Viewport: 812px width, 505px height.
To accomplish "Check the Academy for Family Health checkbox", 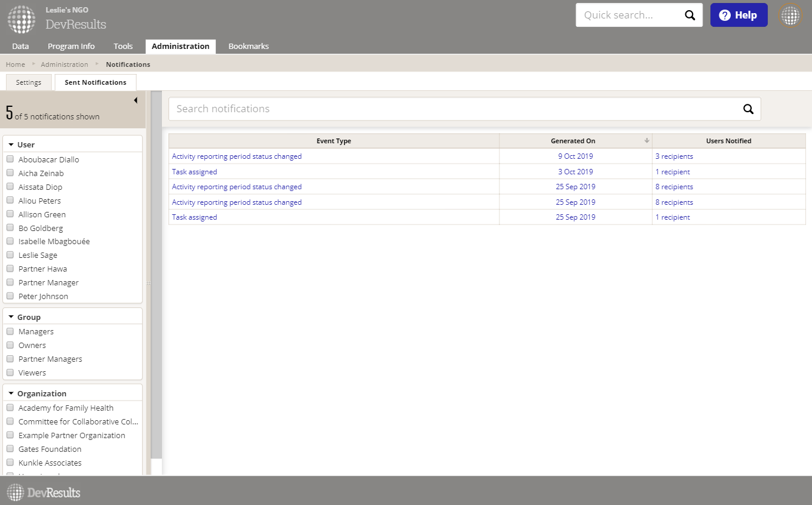I will click(10, 408).
